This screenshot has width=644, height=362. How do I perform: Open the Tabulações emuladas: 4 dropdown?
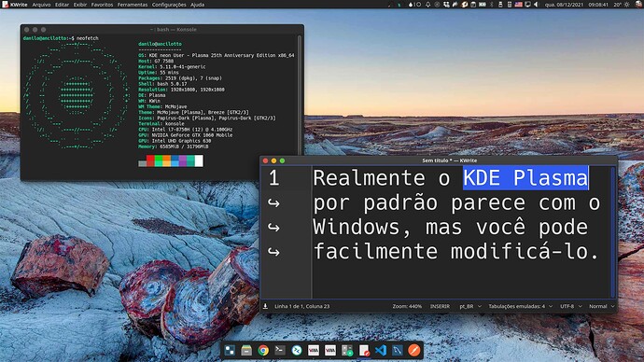pos(521,306)
